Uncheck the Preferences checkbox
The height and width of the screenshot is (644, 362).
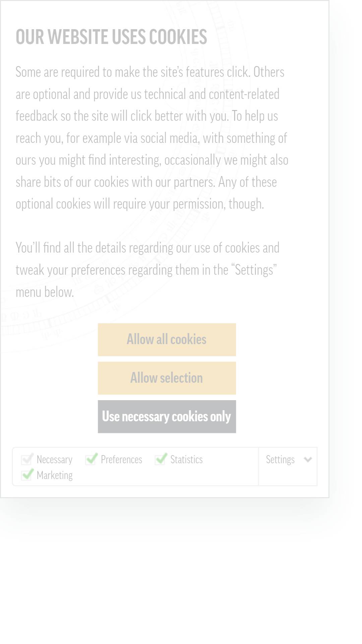(92, 459)
